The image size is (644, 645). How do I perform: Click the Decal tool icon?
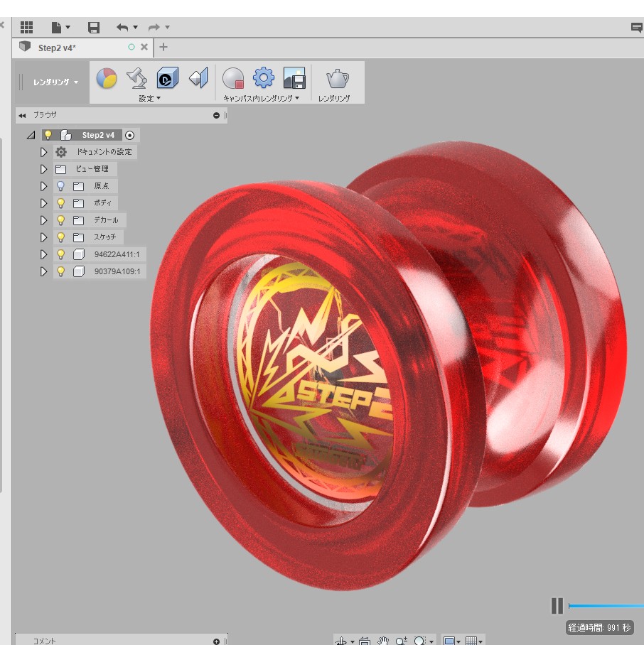(x=168, y=77)
